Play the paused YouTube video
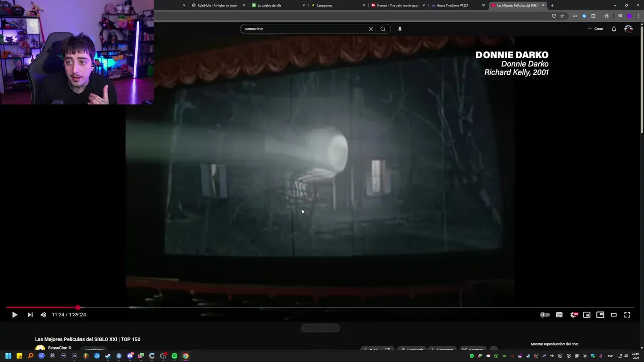 coord(14,315)
